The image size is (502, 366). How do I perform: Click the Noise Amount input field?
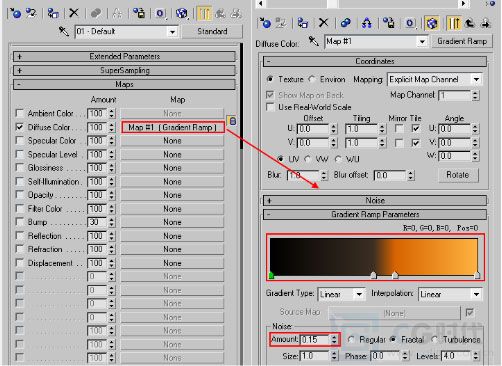pos(315,339)
